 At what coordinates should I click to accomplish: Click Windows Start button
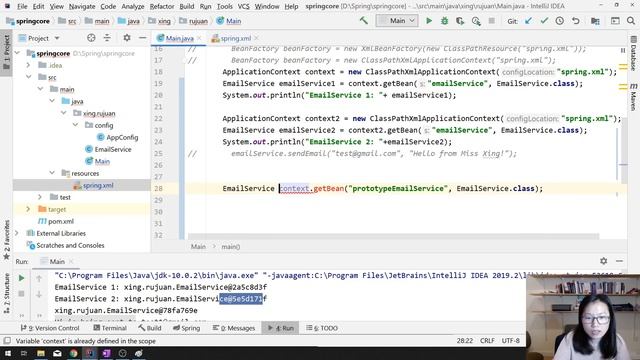tap(8, 353)
